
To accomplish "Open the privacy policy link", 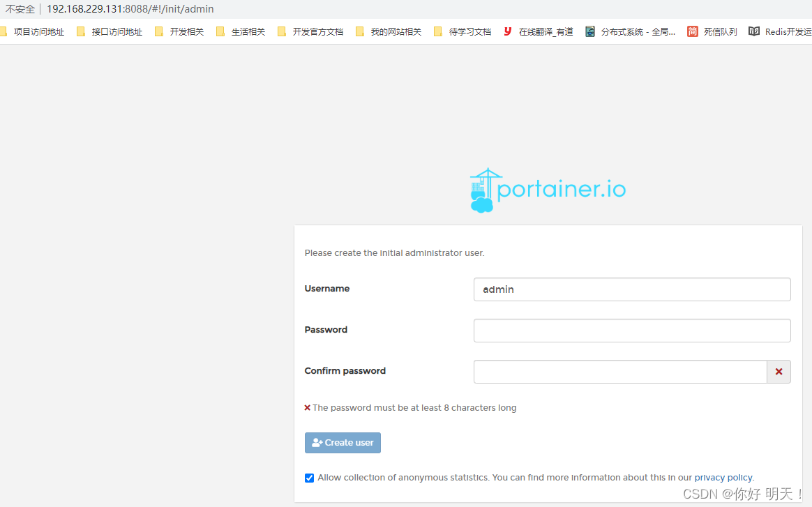I will point(723,478).
